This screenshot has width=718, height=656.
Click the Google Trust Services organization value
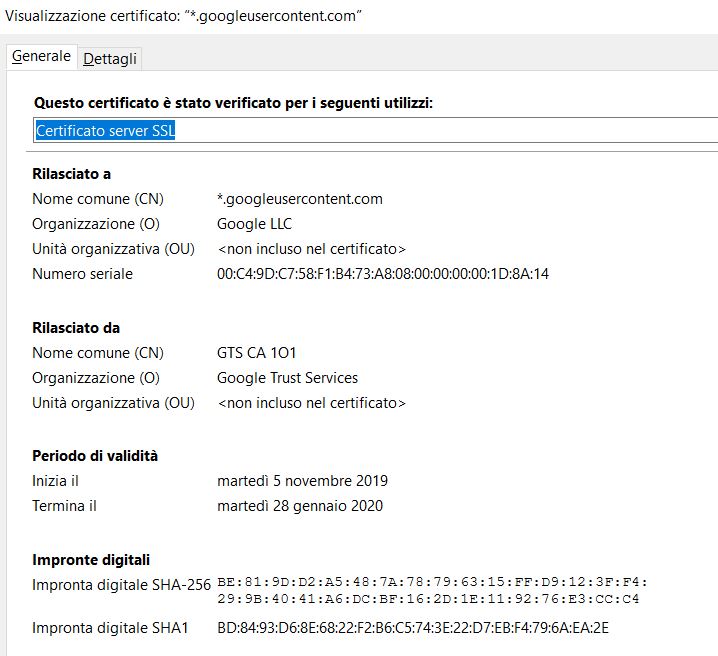click(x=287, y=378)
